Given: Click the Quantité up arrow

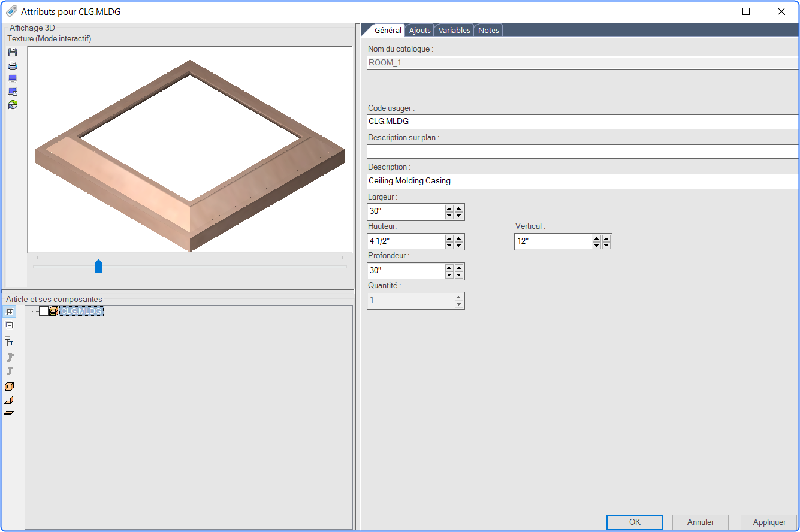Looking at the screenshot, I should click(459, 297).
